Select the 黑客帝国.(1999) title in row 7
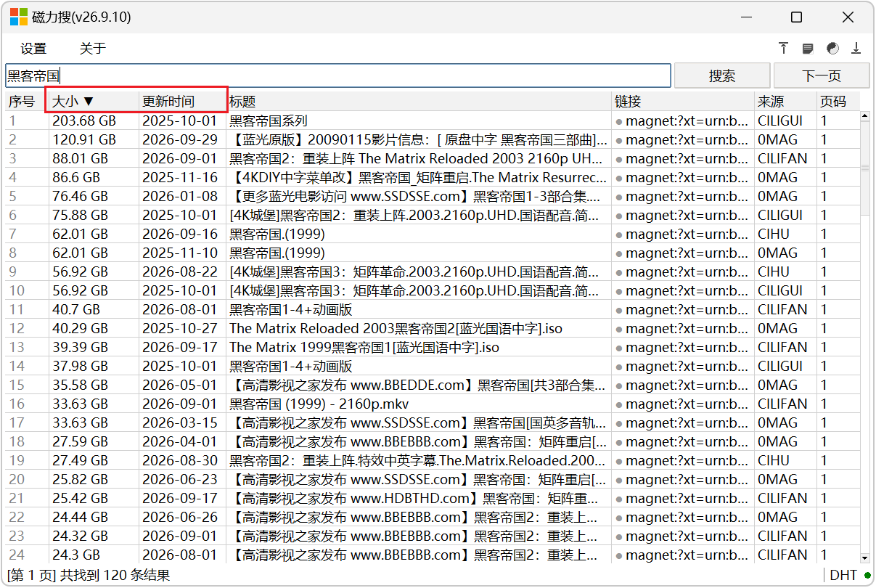The height and width of the screenshot is (588, 876). (277, 234)
